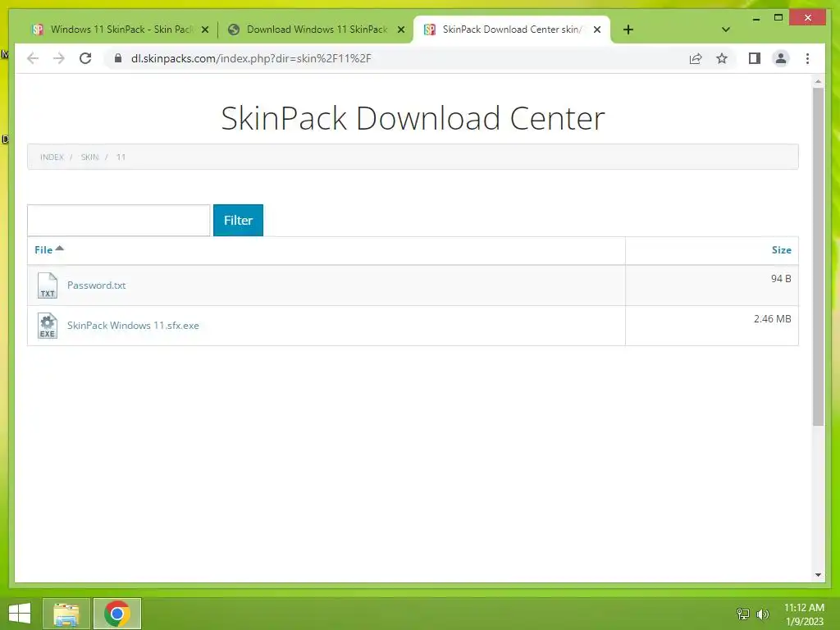Open the Windows Start button
840x630 pixels.
(20, 614)
